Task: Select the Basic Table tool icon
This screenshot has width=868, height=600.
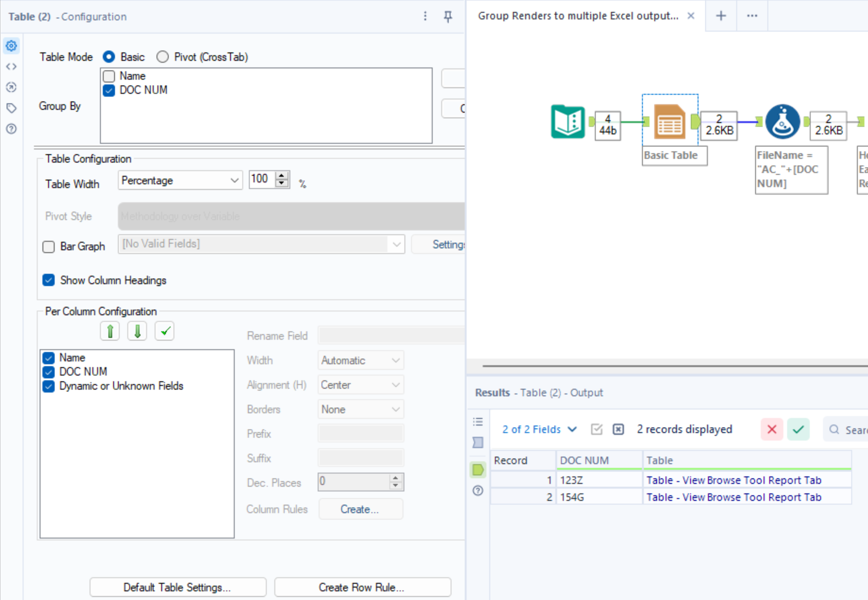Action: click(x=669, y=121)
